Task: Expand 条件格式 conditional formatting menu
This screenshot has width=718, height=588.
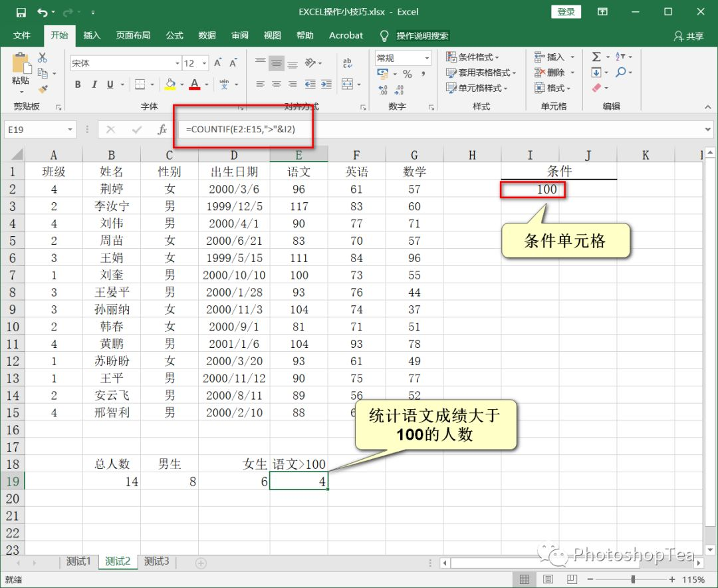Action: 472,57
